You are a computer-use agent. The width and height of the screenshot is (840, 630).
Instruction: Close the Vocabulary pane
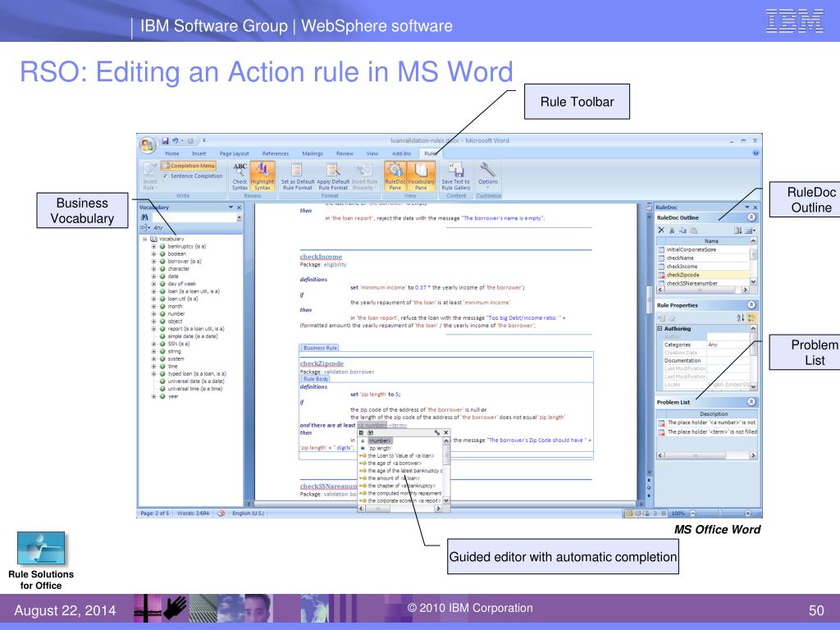[x=240, y=208]
